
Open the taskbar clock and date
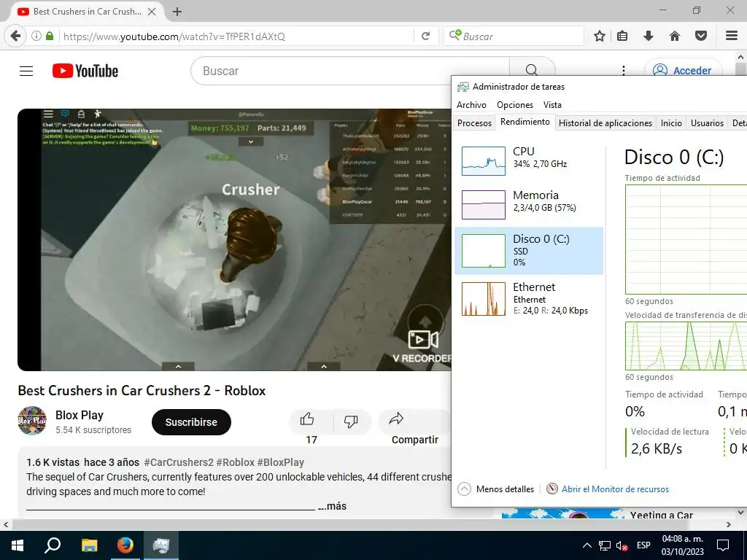tap(682, 545)
